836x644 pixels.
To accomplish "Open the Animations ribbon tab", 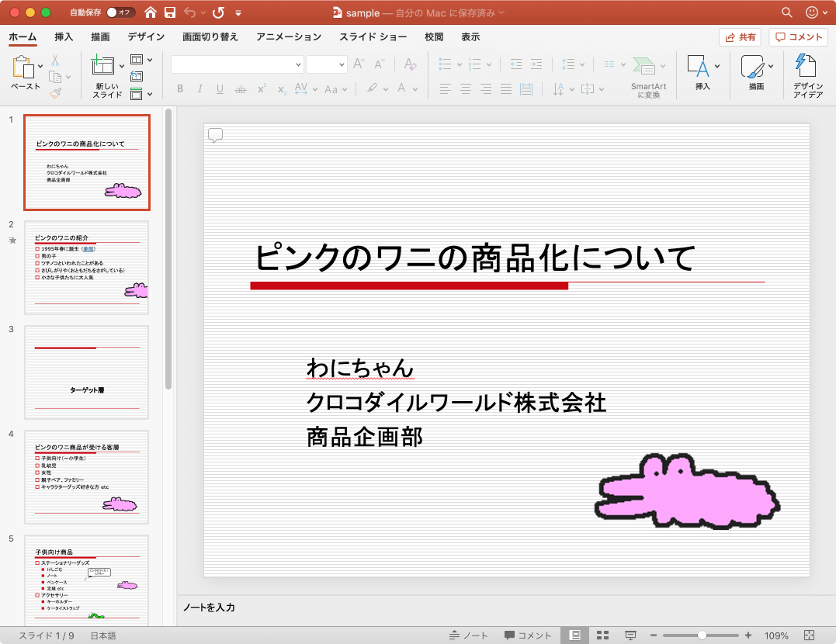I will (288, 36).
